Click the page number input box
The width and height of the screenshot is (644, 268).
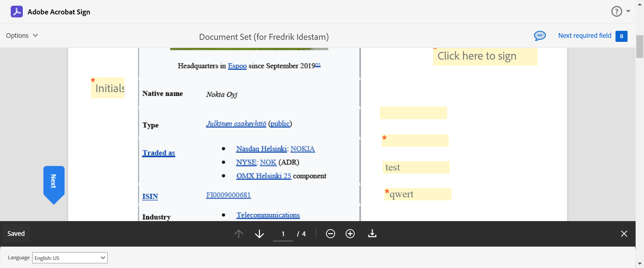283,234
